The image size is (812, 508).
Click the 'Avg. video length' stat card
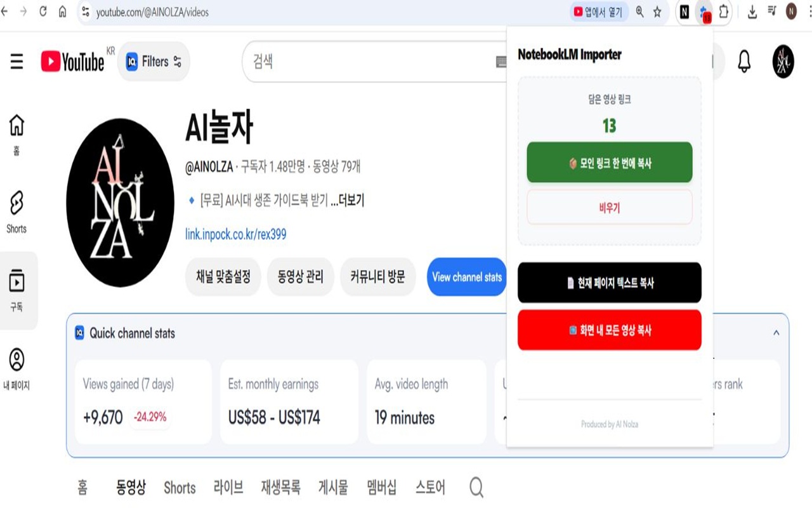[426, 402]
